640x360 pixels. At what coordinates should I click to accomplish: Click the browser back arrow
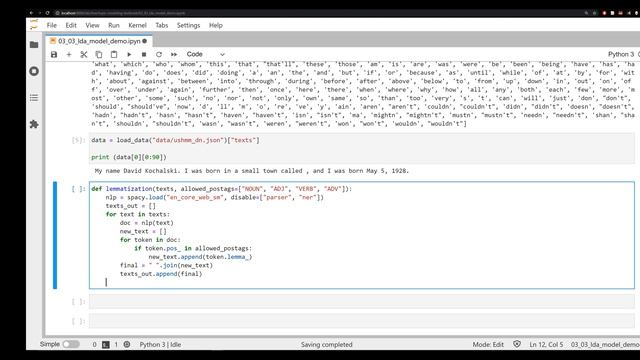pyautogui.click(x=31, y=13)
